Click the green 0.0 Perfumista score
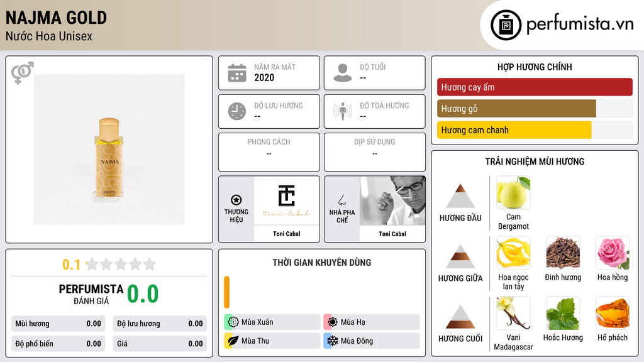 click(143, 294)
